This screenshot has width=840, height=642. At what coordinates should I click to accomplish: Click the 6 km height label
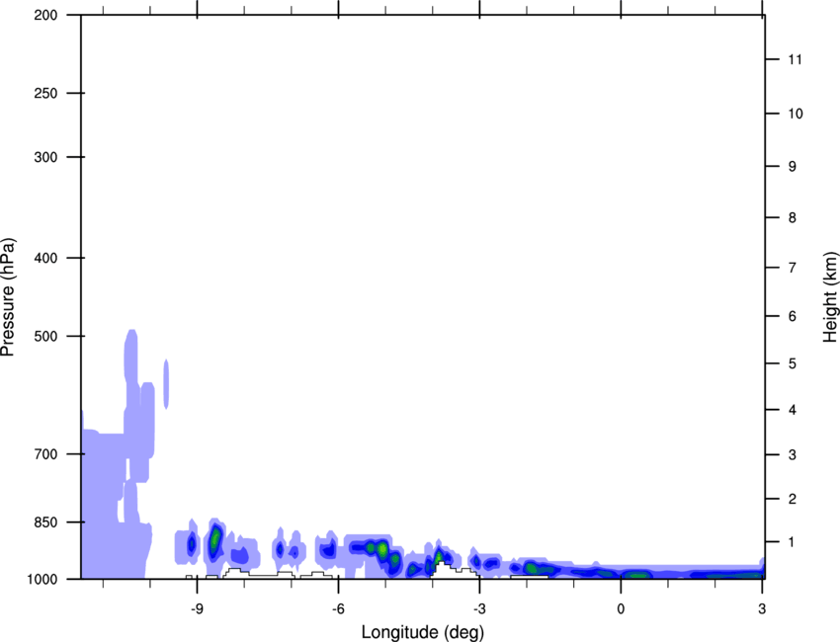793,316
